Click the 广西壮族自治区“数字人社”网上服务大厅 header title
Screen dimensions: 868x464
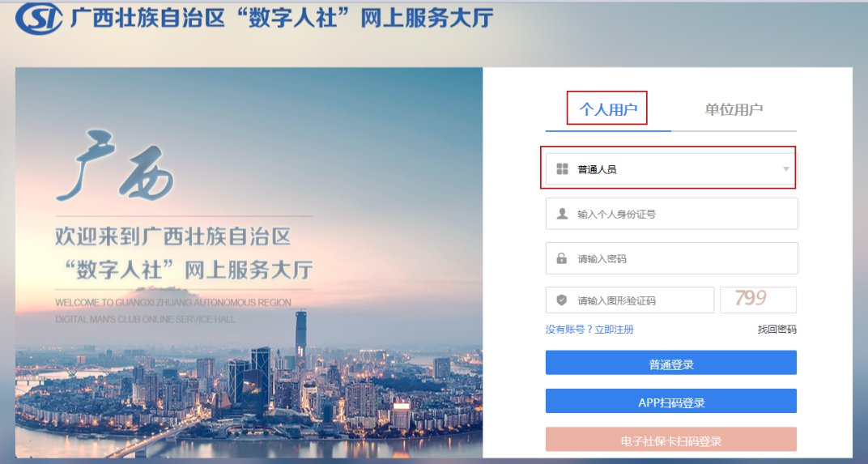[x=282, y=18]
